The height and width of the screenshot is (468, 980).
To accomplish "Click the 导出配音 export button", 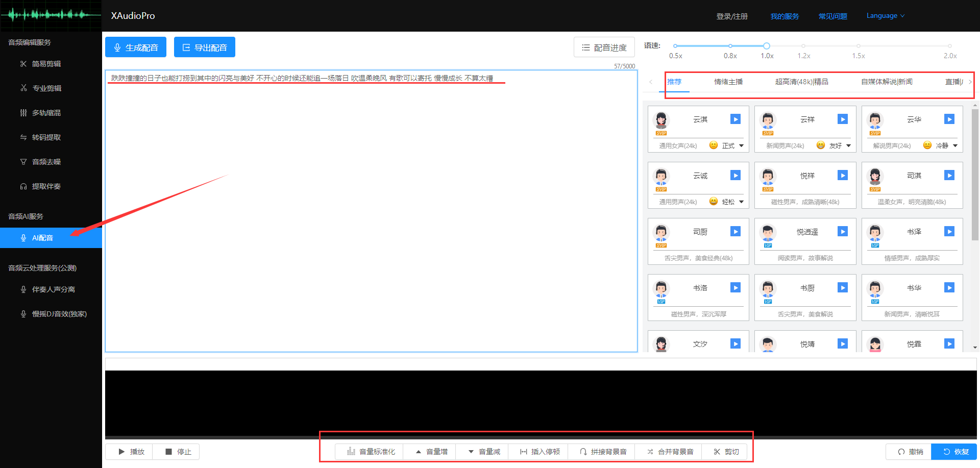I will click(204, 46).
